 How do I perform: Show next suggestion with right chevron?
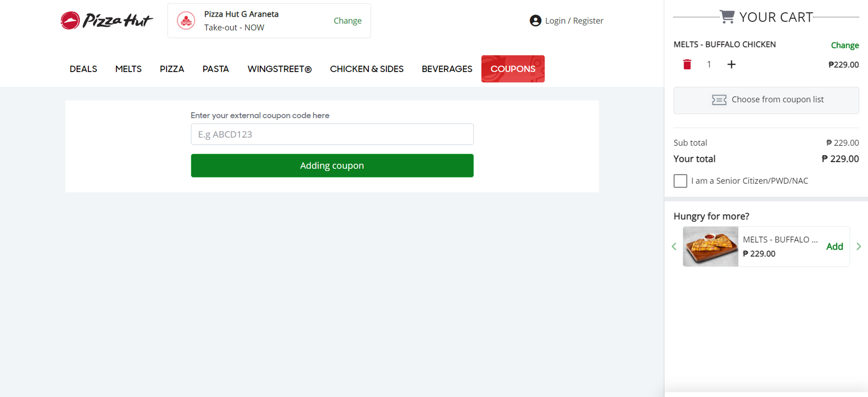click(859, 247)
